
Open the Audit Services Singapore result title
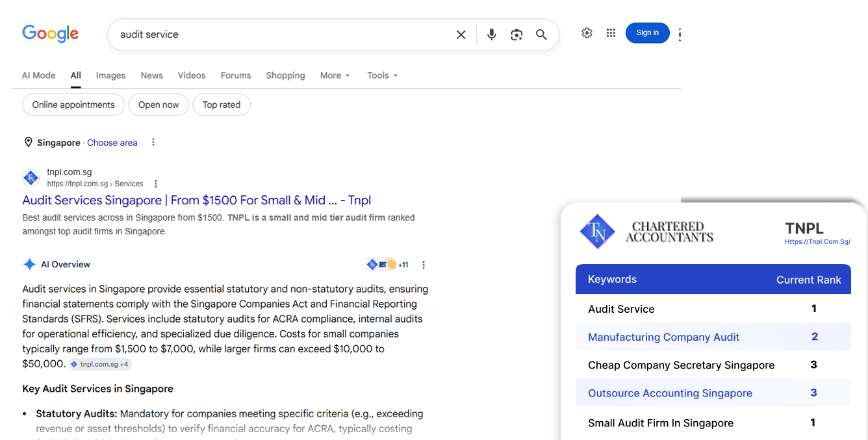pos(197,200)
